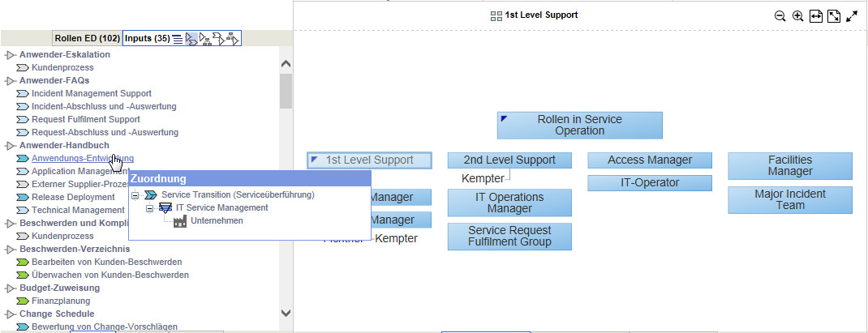Toggle Inputs grouping by hierarchy icon
Screen dimensions: 868x333
click(x=205, y=38)
